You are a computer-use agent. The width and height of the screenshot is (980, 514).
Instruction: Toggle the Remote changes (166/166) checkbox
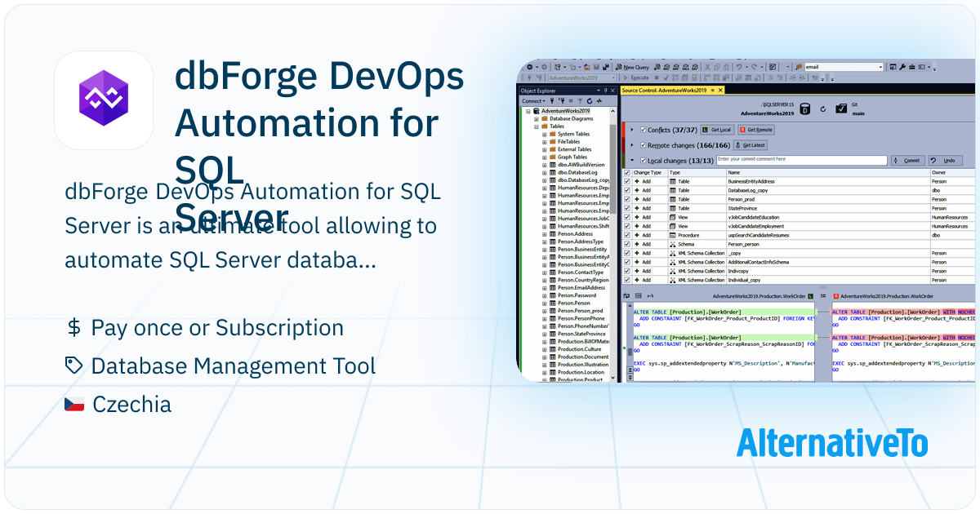coord(643,144)
